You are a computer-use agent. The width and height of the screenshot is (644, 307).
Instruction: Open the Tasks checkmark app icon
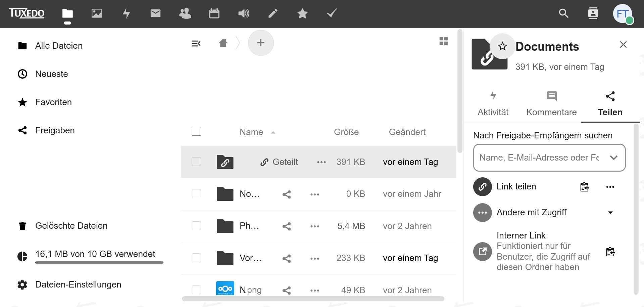[x=332, y=13]
